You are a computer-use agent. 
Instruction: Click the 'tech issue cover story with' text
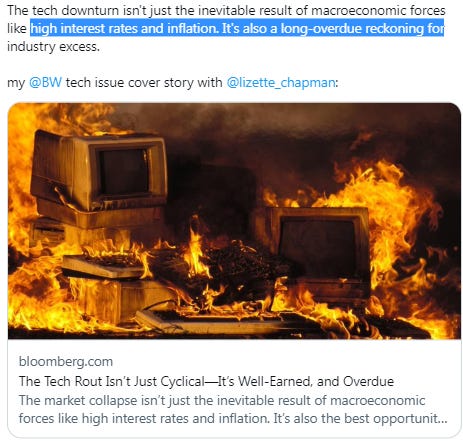[144, 82]
